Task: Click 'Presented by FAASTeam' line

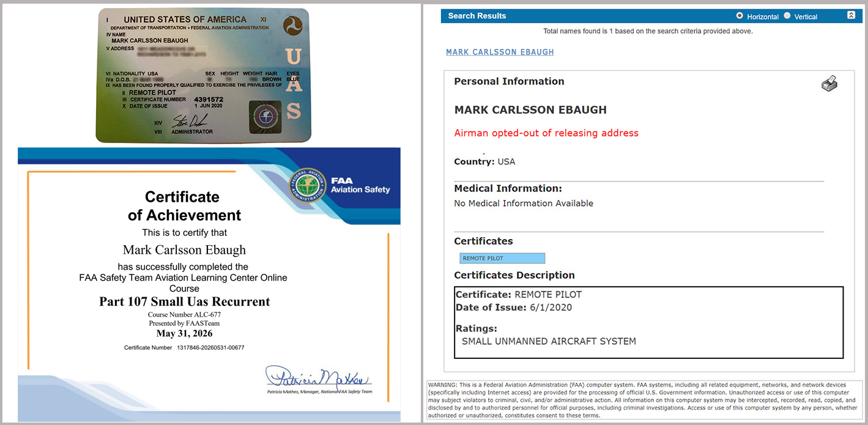Action: click(184, 323)
